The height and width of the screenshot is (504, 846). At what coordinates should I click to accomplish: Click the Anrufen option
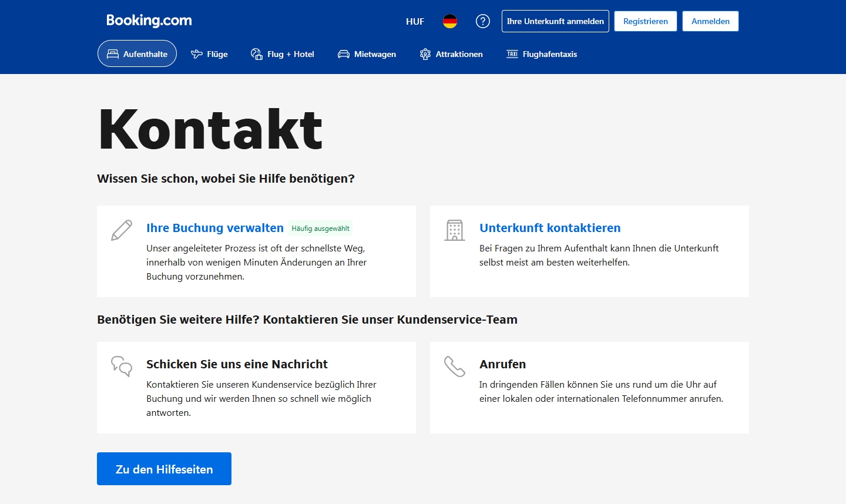(502, 364)
